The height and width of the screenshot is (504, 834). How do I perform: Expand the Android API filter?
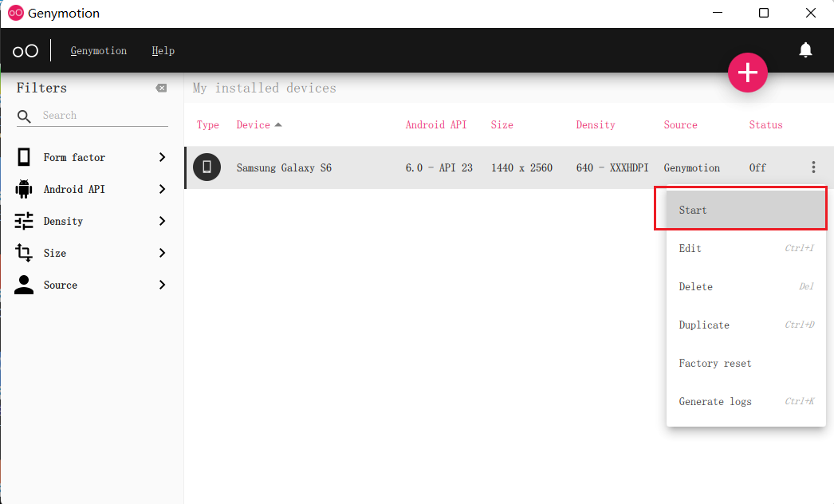click(162, 189)
